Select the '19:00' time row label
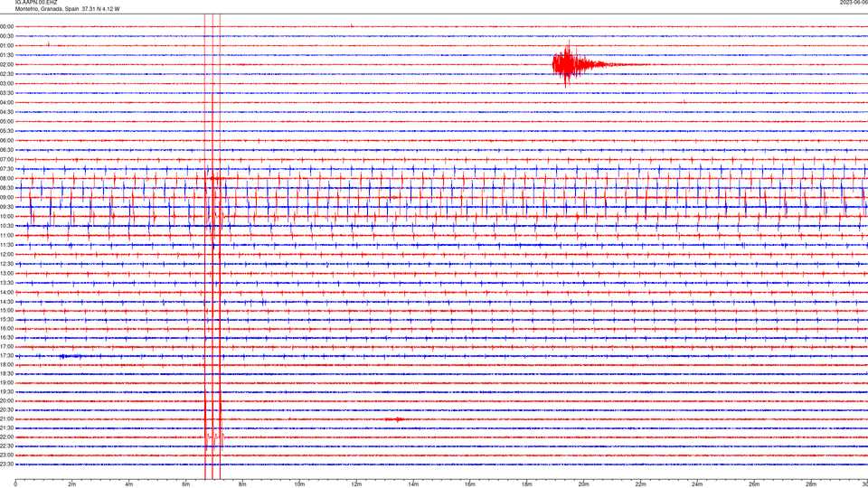Image resolution: width=868 pixels, height=488 pixels. (6, 383)
